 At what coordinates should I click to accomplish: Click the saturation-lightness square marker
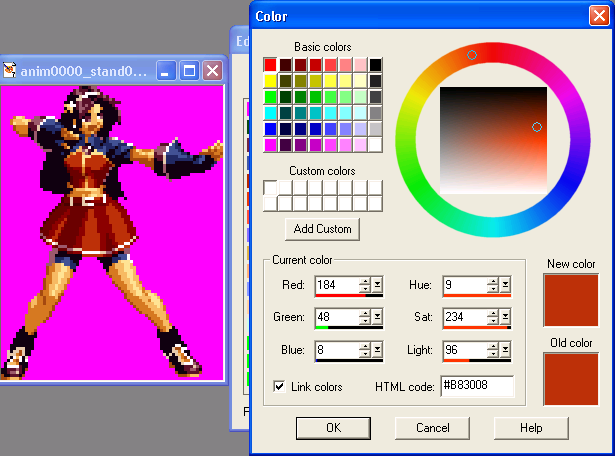pos(537,127)
